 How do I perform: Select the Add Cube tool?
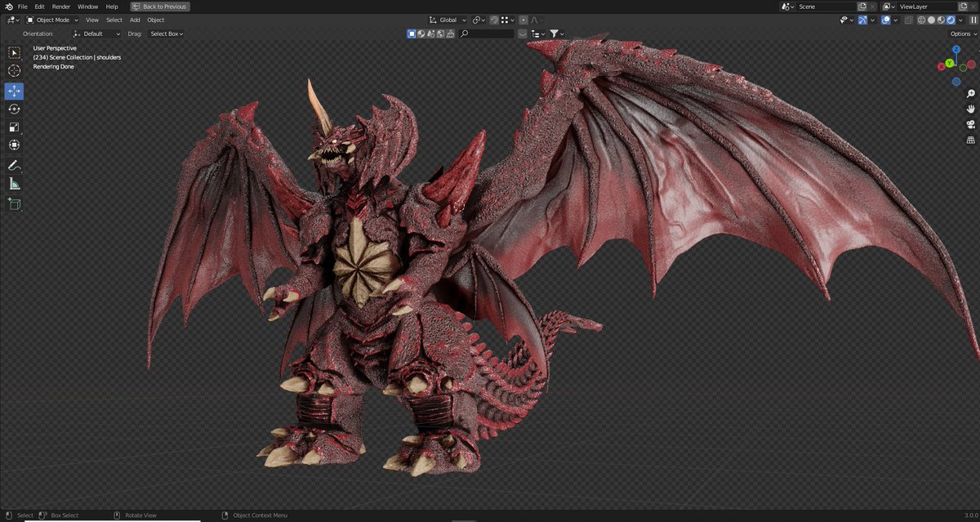tap(15, 204)
